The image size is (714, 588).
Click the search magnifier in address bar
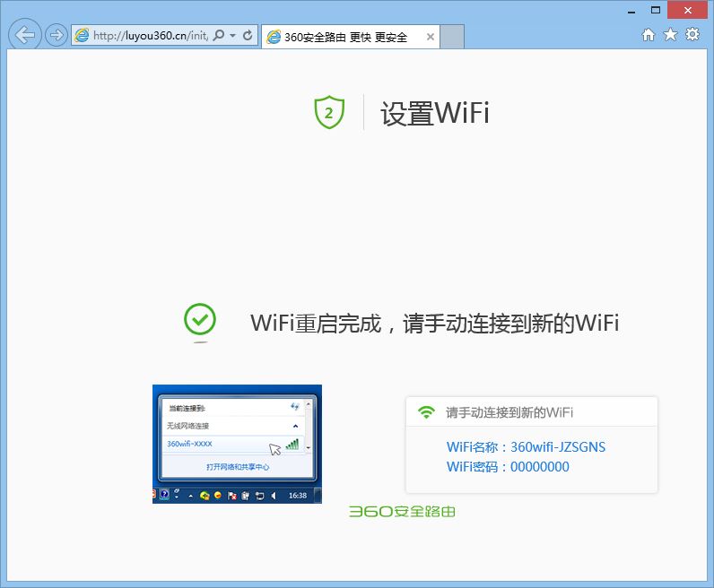(x=219, y=35)
